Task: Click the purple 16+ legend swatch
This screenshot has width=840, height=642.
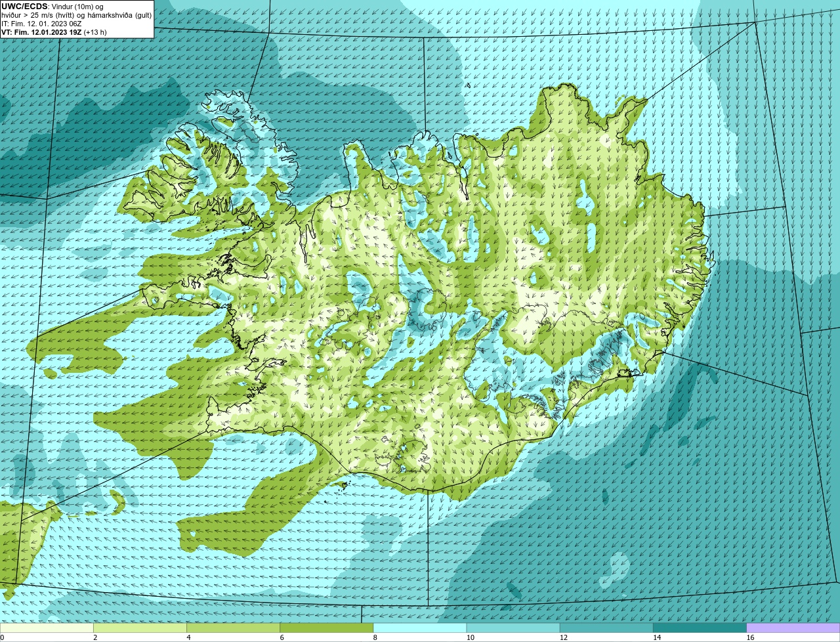Action: [x=793, y=628]
